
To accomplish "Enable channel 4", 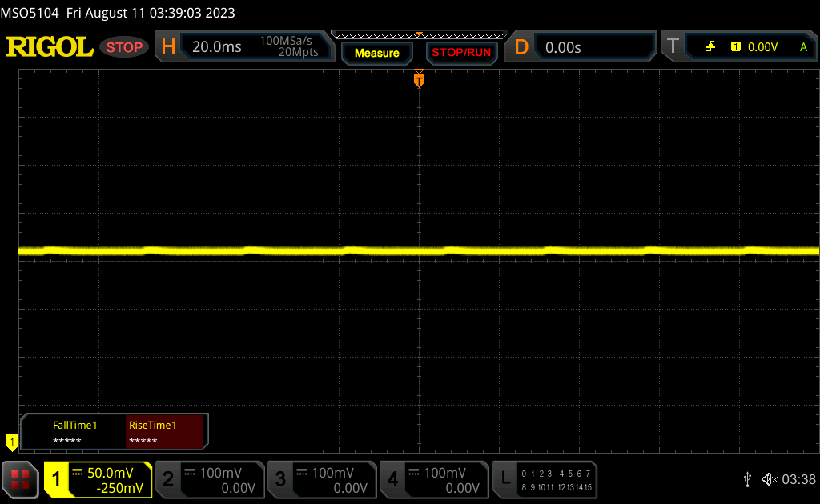I will coord(433,479).
